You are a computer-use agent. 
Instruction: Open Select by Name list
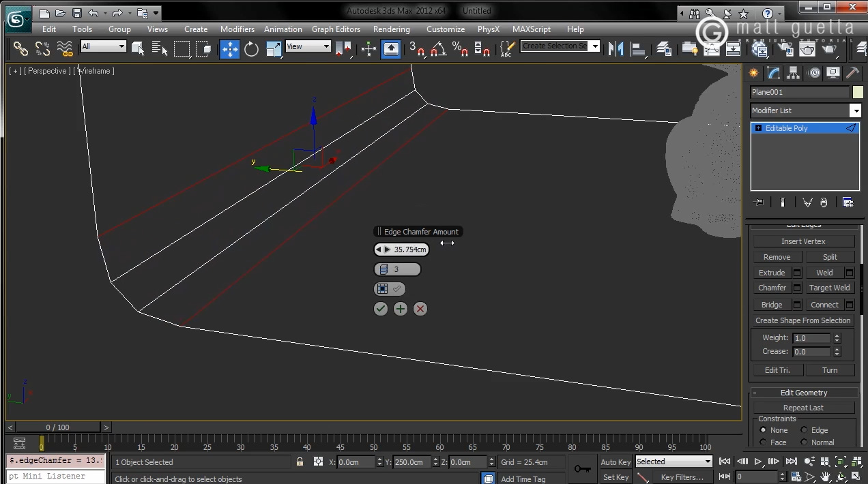click(160, 48)
